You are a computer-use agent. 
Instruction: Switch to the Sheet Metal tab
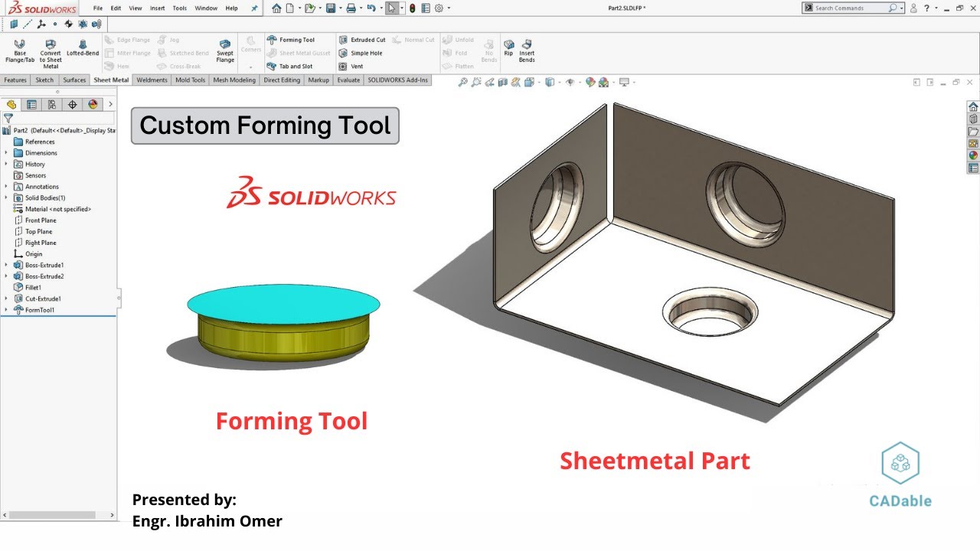(x=109, y=80)
